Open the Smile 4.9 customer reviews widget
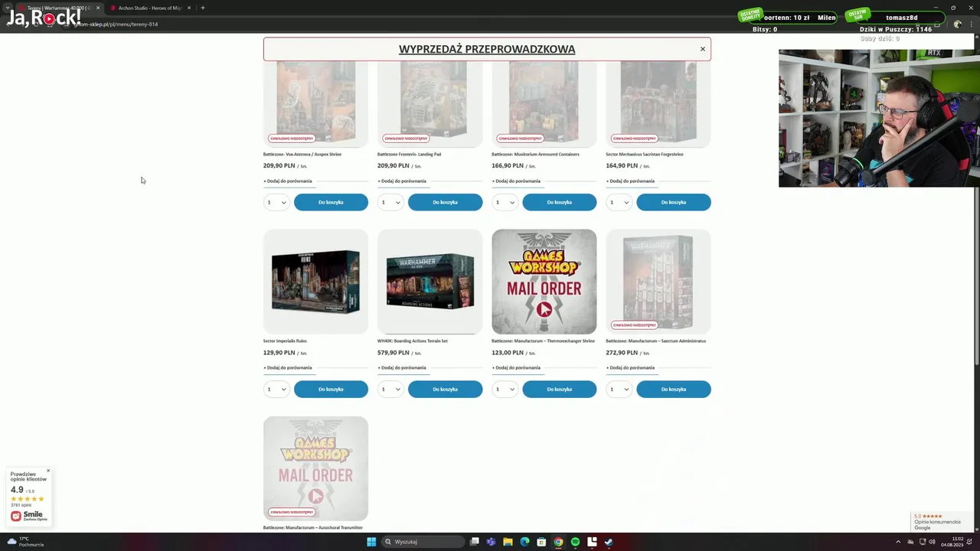Image resolution: width=980 pixels, height=551 pixels. pos(28,497)
